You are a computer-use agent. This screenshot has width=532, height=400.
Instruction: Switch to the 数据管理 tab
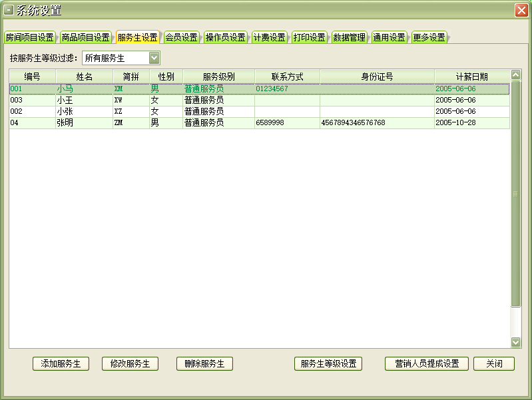349,37
